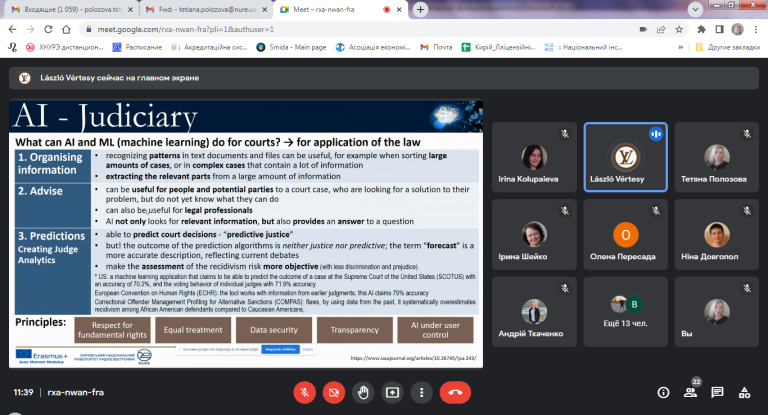The image size is (768, 415).
Task: Start presenting your screen
Action: (392, 392)
